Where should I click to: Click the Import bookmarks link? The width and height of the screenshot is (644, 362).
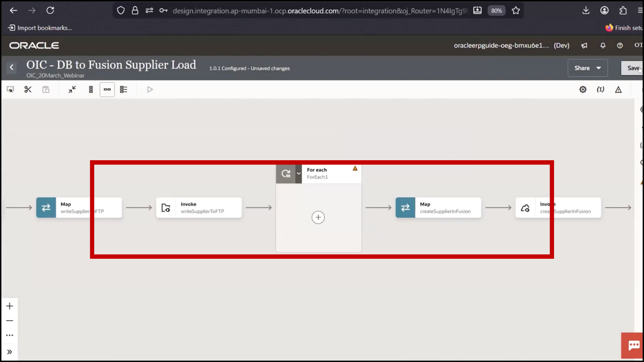coord(40,28)
